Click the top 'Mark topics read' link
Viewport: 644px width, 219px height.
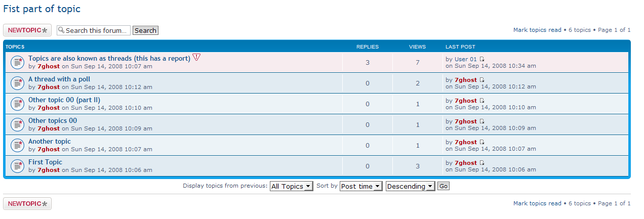click(537, 30)
